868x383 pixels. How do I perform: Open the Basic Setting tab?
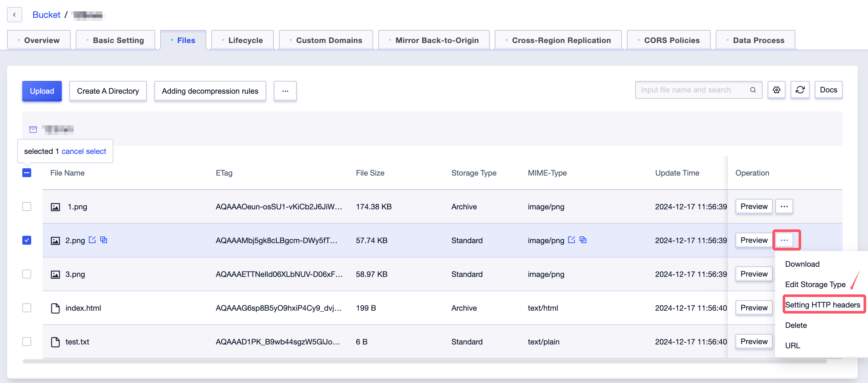[115, 40]
